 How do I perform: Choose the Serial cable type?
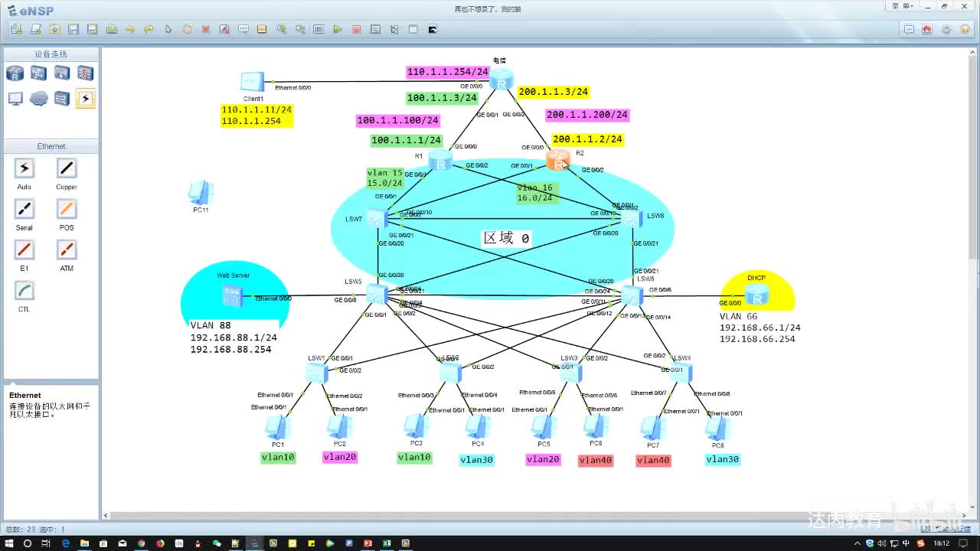pos(24,209)
